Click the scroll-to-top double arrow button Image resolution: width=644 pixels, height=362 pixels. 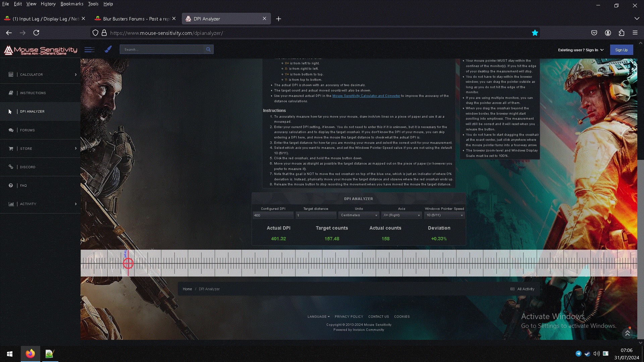pyautogui.click(x=627, y=333)
